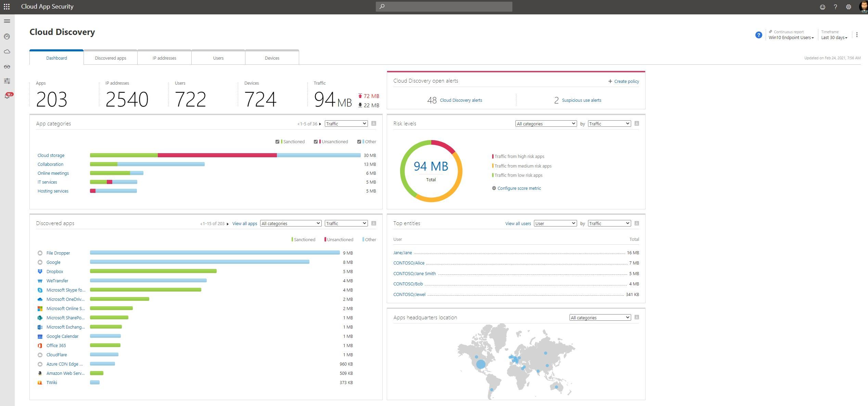Download App categories data via export icon
Screen dimensions: 868x406
pos(374,124)
